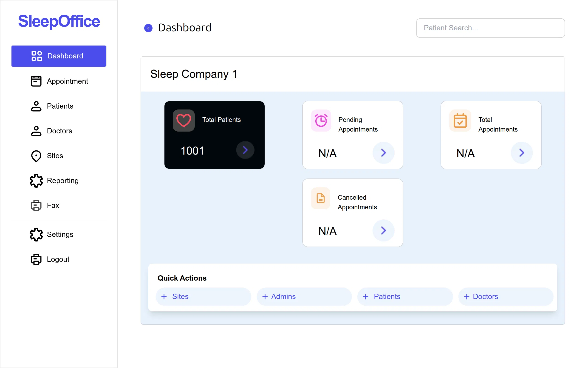The height and width of the screenshot is (368, 588).
Task: Click the document icon on Cancelled Appointments
Action: 321,198
